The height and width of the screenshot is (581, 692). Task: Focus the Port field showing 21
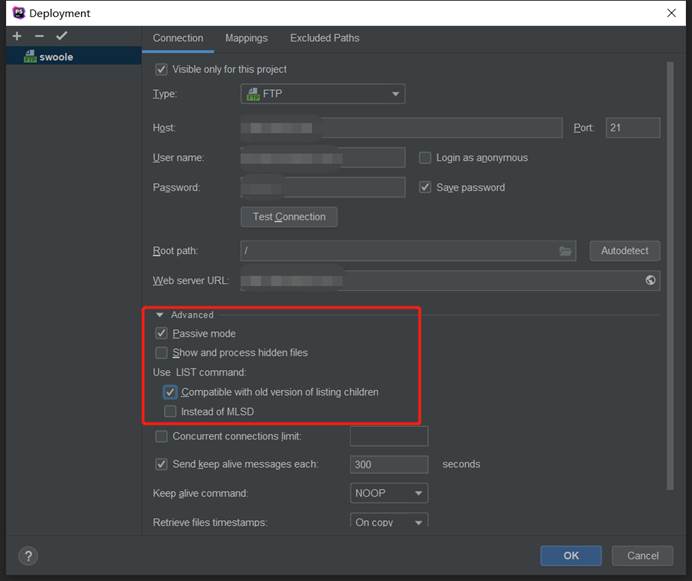point(633,128)
